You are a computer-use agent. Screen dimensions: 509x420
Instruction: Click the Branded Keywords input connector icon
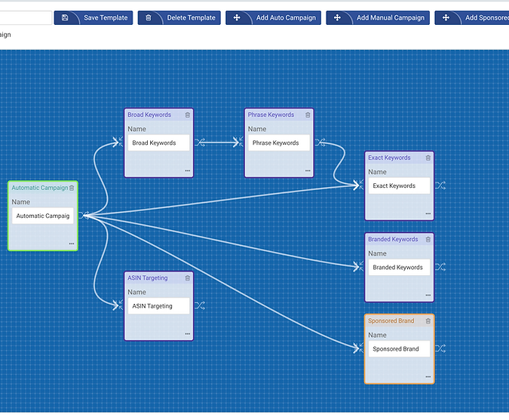point(361,266)
